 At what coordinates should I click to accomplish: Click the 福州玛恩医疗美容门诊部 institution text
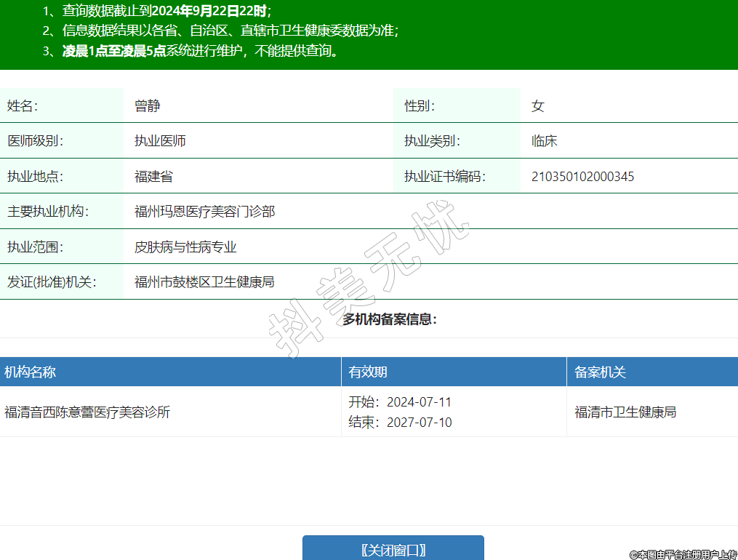204,212
